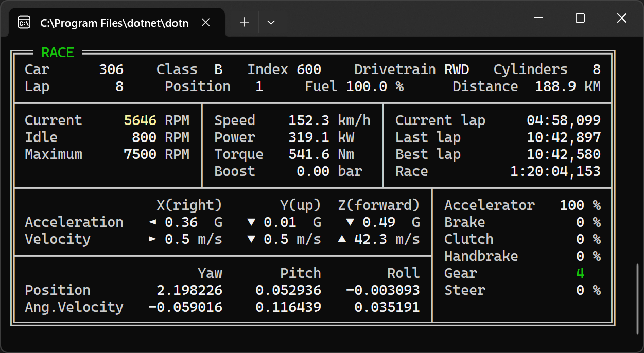
Task: Close the terminal window
Action: pyautogui.click(x=621, y=19)
